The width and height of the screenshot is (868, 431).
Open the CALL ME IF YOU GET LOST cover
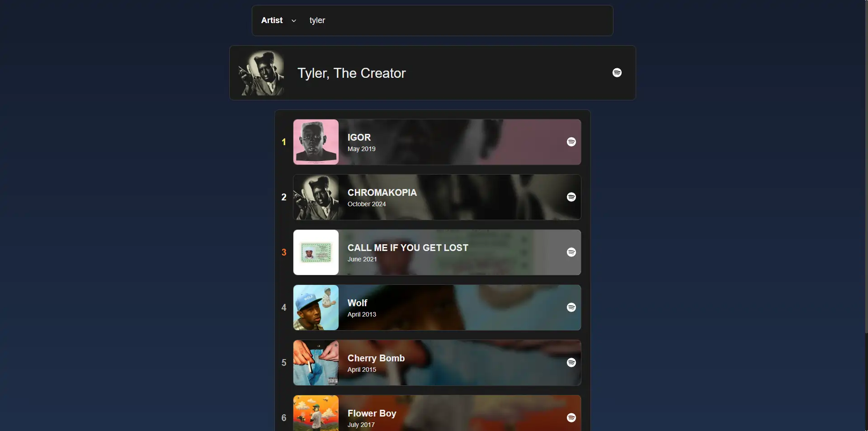click(x=316, y=252)
